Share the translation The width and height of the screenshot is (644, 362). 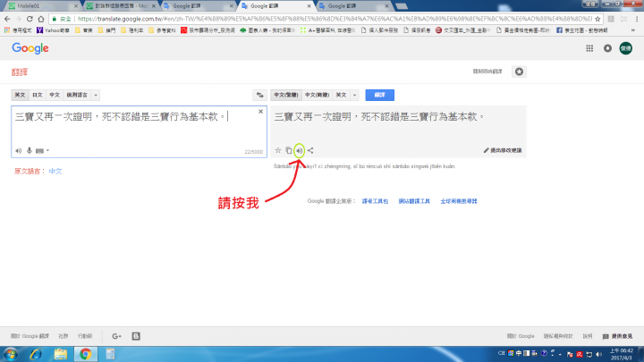pos(310,151)
